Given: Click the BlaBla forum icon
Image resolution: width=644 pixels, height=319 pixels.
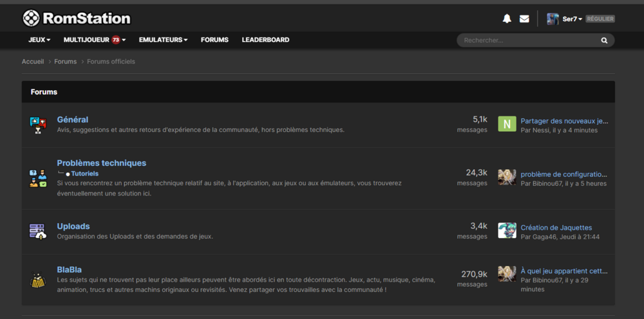Looking at the screenshot, I should coord(38,280).
